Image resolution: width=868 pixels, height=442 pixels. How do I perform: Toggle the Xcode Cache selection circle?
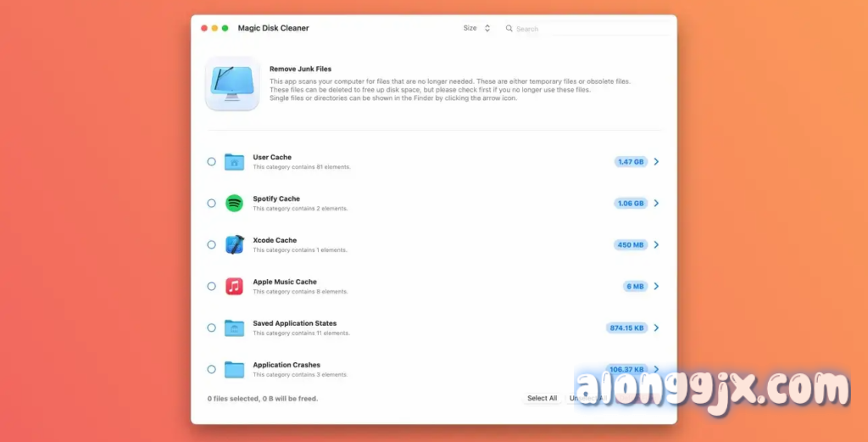pyautogui.click(x=211, y=244)
